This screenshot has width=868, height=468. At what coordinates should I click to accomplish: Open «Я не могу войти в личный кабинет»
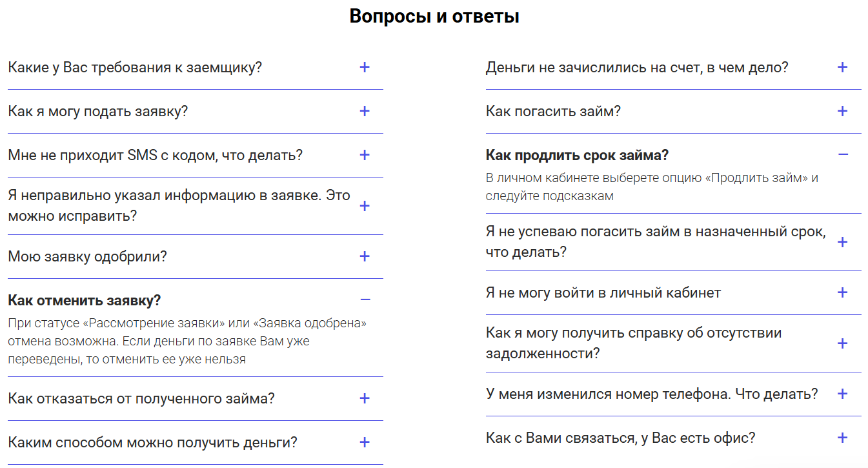tap(842, 292)
